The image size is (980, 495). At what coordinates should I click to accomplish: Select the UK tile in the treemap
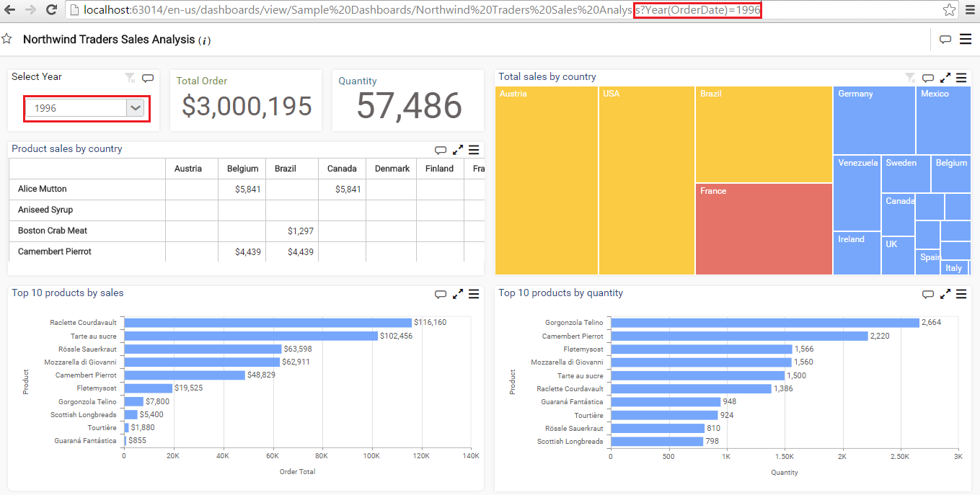click(x=898, y=256)
